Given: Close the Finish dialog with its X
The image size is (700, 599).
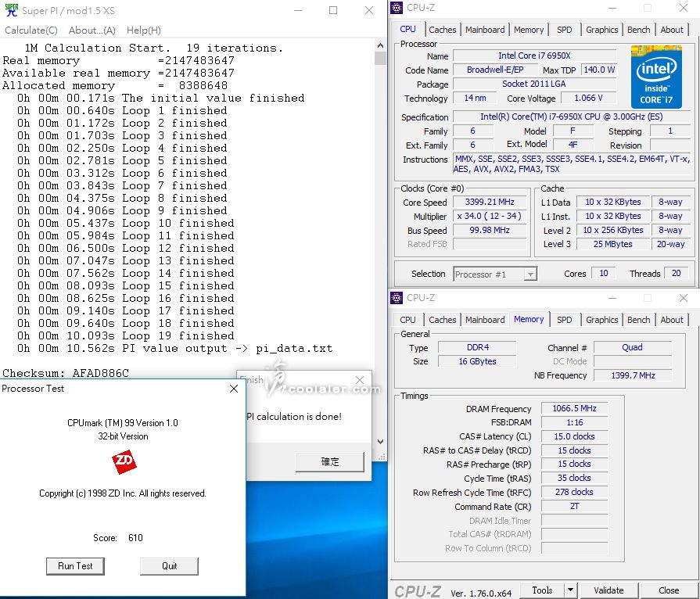Looking at the screenshot, I should point(360,380).
